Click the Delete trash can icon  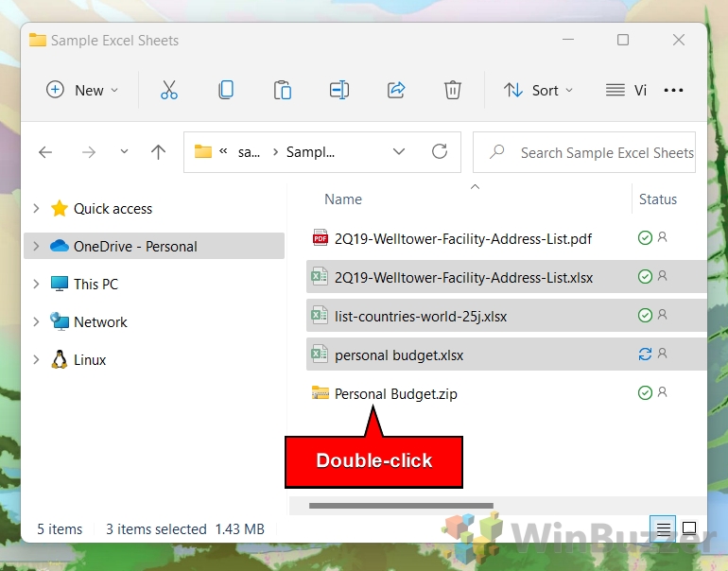pyautogui.click(x=453, y=90)
